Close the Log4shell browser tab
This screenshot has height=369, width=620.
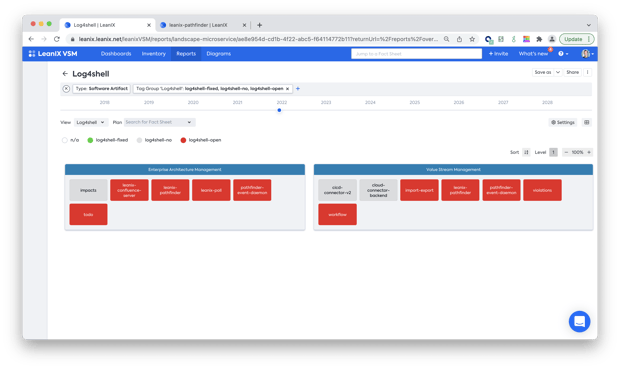pos(149,25)
